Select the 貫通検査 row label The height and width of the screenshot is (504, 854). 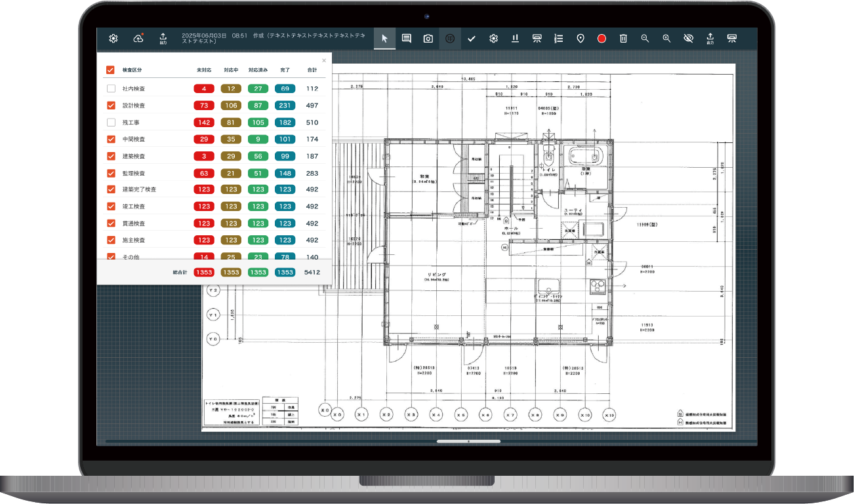[134, 223]
